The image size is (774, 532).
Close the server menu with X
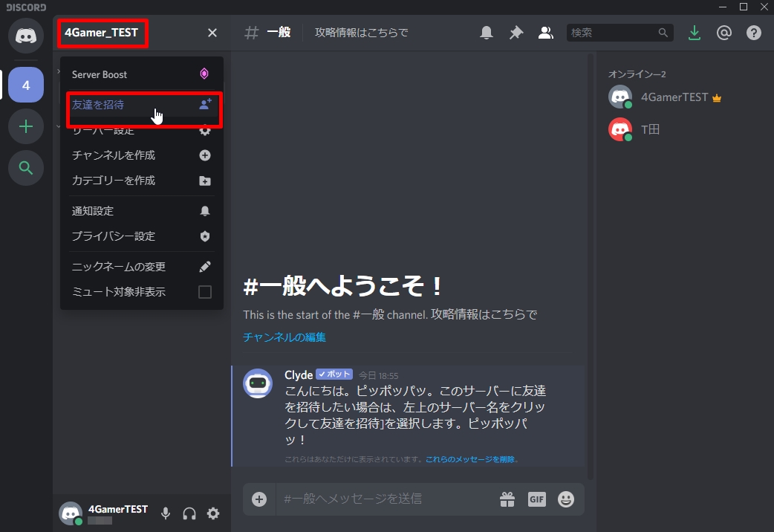[212, 33]
